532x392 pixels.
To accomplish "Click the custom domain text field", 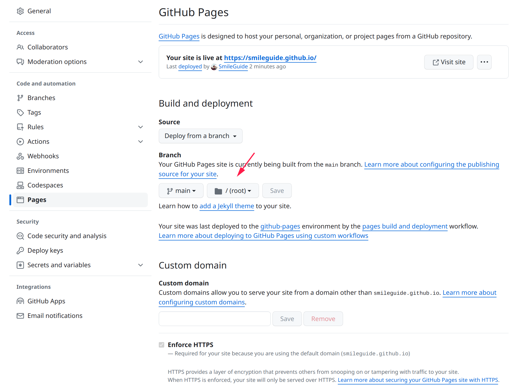I will [214, 319].
